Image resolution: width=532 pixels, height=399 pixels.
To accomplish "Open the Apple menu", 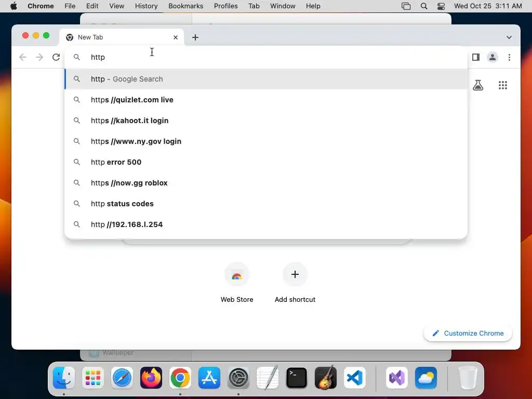I will (14, 6).
